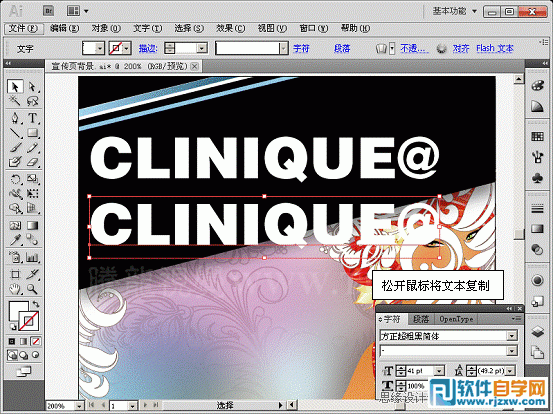Open the stroke weight dropdown
The image size is (553, 414).
[x=202, y=48]
